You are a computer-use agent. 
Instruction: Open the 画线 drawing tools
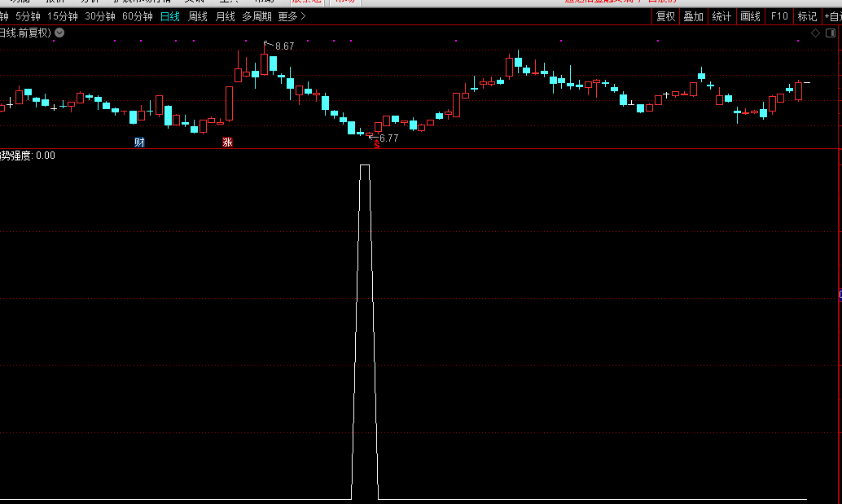coord(750,16)
